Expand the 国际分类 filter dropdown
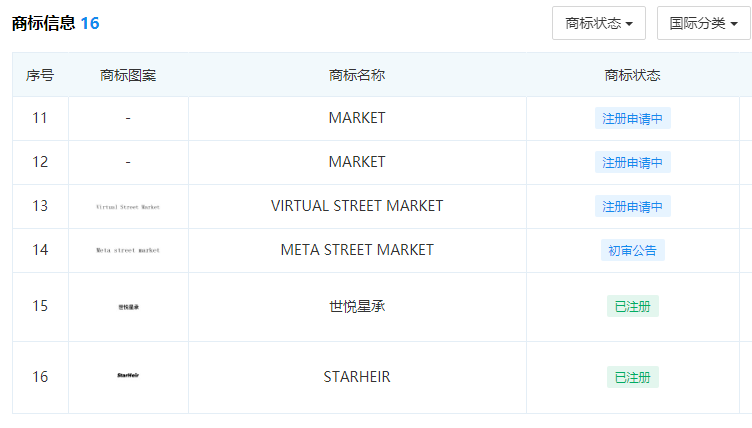The width and height of the screenshot is (752, 428). click(x=703, y=23)
